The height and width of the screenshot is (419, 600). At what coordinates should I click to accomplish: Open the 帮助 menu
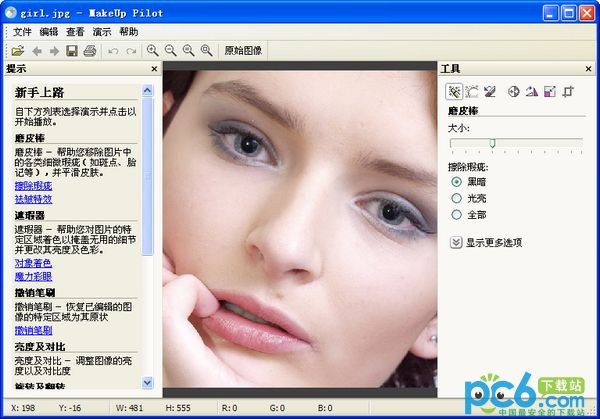click(x=129, y=32)
